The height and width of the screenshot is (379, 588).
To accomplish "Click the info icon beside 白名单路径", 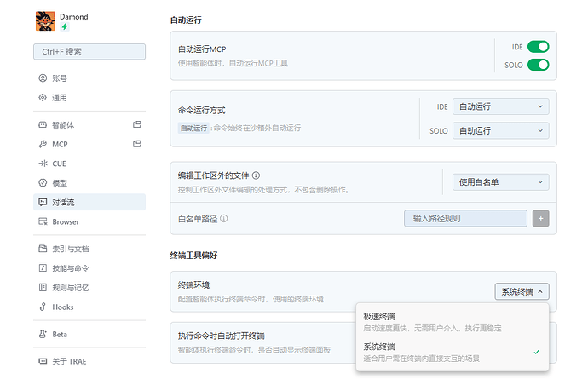I will point(224,219).
